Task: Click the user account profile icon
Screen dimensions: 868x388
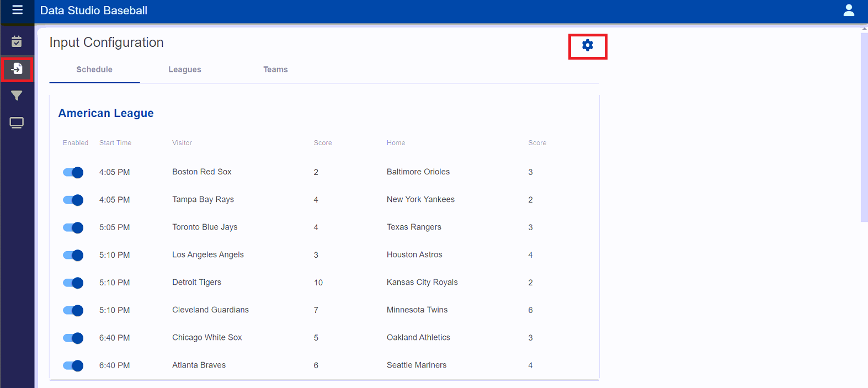Action: pyautogui.click(x=849, y=10)
